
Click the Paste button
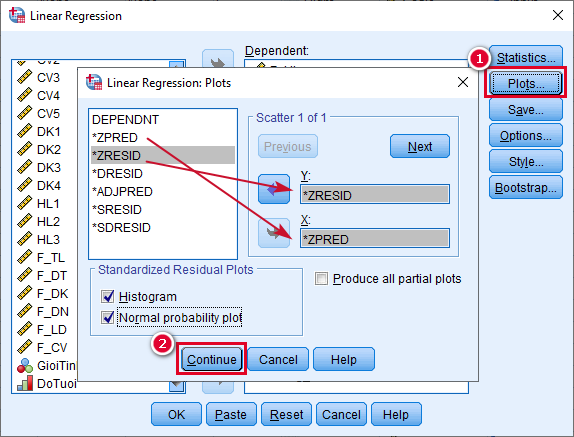coord(231,414)
